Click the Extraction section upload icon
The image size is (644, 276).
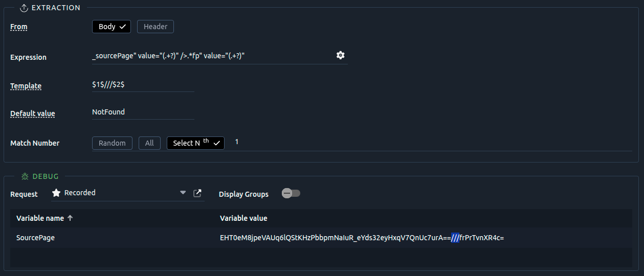coord(24,8)
